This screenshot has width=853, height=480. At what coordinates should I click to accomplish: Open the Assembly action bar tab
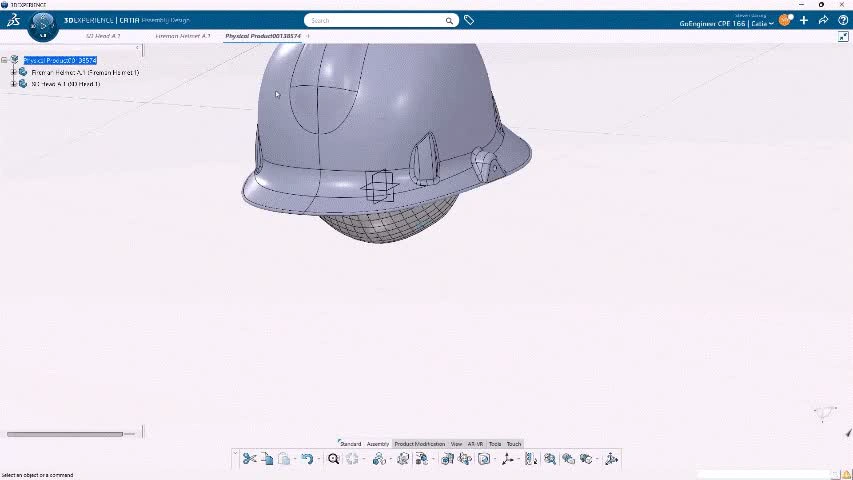[x=378, y=444]
